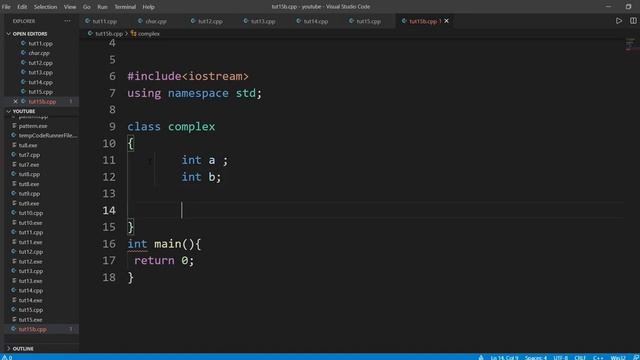Screen dimensions: 640x360
Task: Select tut11.cpp in Open Editors
Action: [x=40, y=43]
